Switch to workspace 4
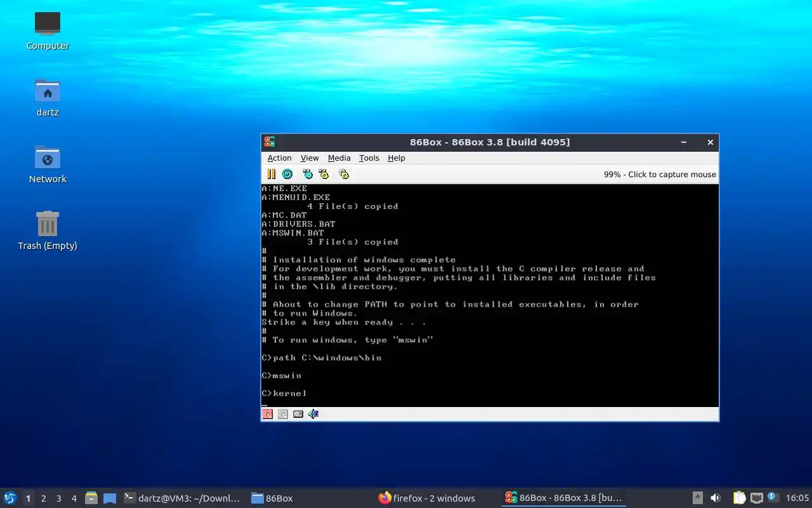 click(74, 498)
